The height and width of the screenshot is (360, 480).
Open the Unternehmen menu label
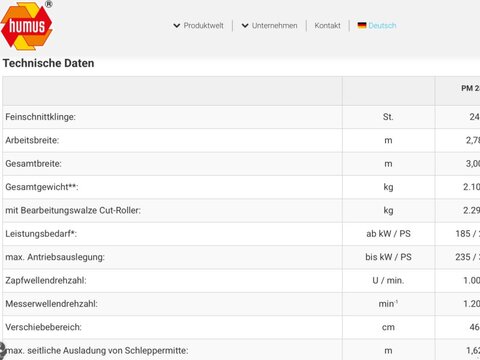click(275, 26)
